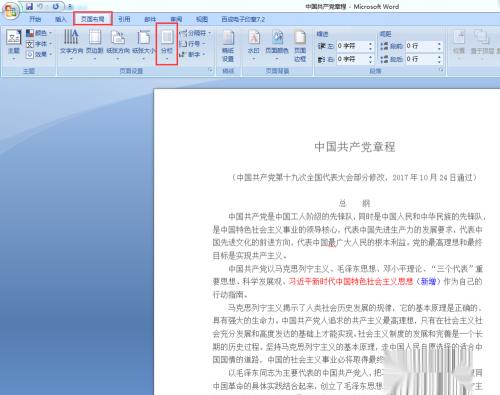Decrease right indent with its down arrow

[371, 62]
